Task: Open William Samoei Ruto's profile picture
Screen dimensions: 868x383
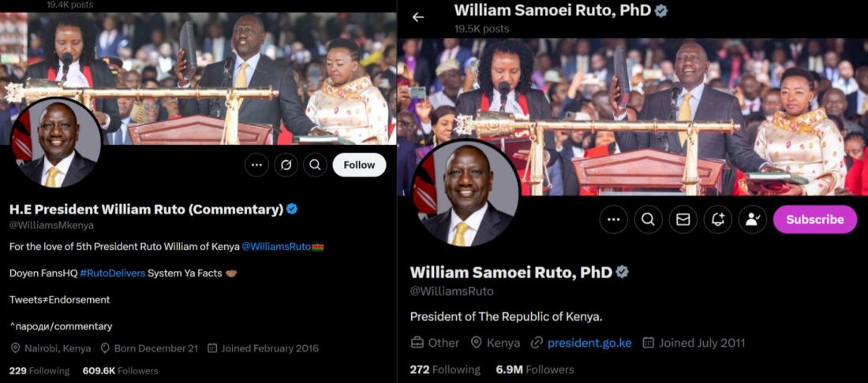Action: tap(465, 193)
